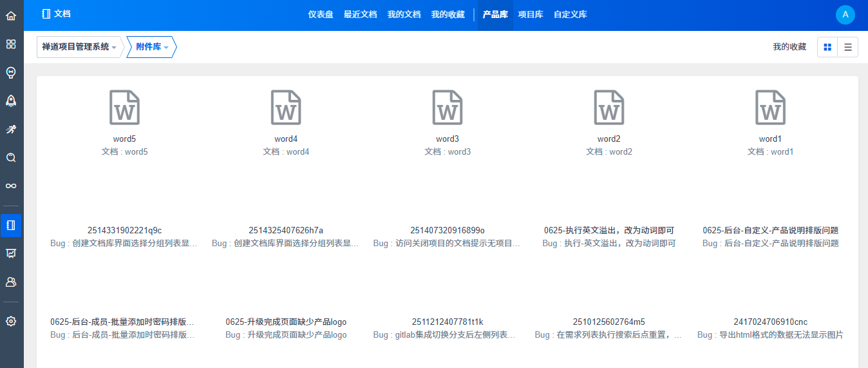Open the users organization icon in sidebar

11,282
